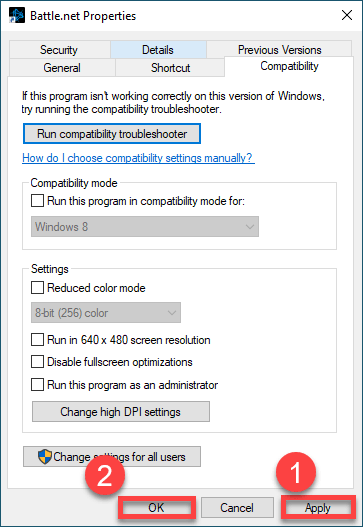This screenshot has height=527, width=363.
Task: Tick Run in 640 x 480 screen resolution
Action: click(37, 339)
